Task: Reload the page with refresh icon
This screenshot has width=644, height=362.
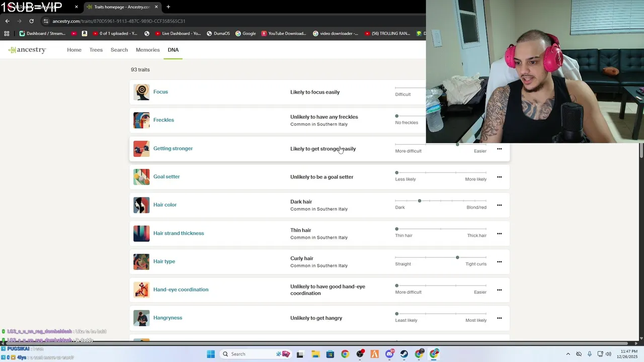Action: pyautogui.click(x=31, y=21)
